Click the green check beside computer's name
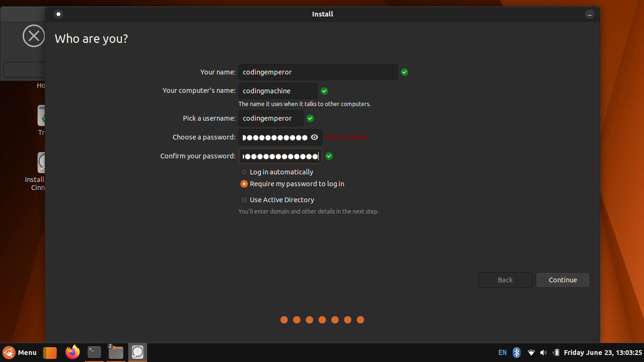Viewport: 644px width, 362px height. point(324,91)
